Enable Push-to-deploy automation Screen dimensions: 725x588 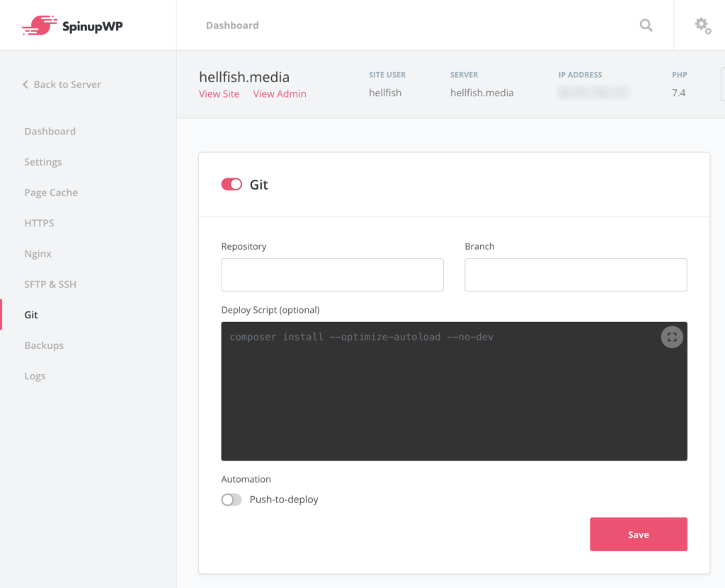[x=231, y=499]
